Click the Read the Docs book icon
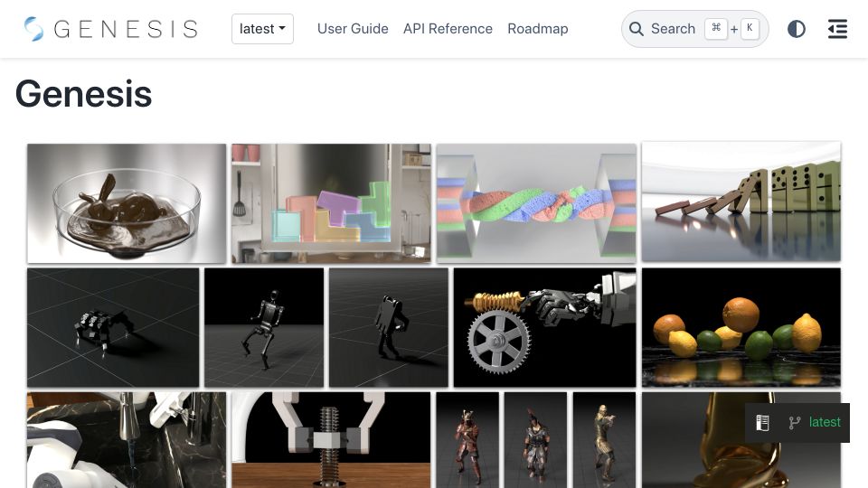Viewport: 868px width, 488px height. tap(763, 423)
